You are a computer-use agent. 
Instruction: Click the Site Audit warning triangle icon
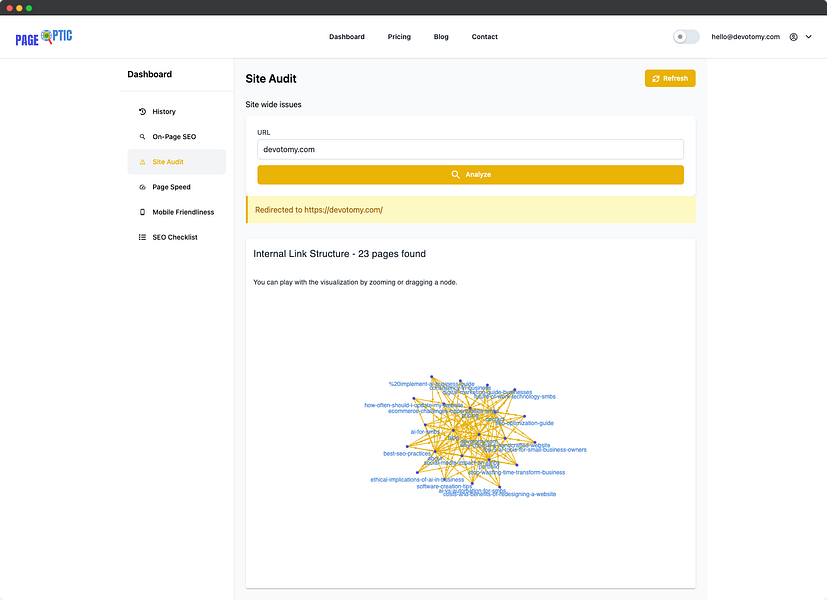[142, 162]
